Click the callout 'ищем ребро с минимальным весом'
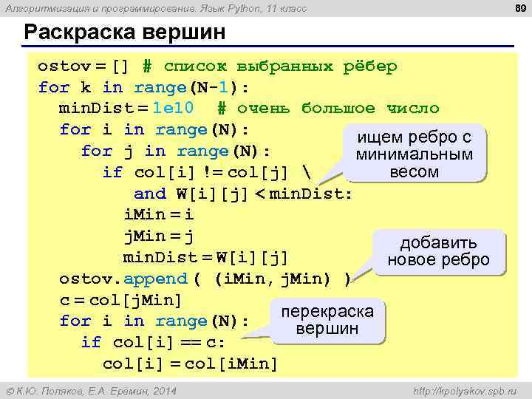Image resolution: width=532 pixels, height=399 pixels. click(x=415, y=154)
